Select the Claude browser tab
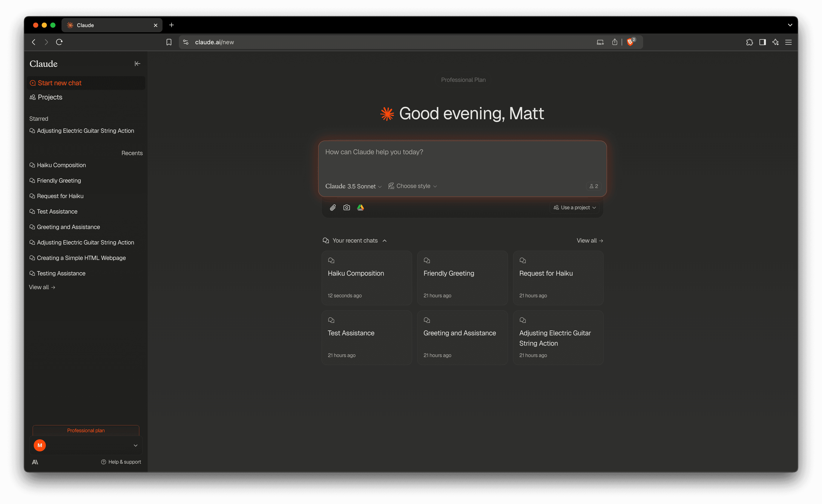Image resolution: width=822 pixels, height=504 pixels. [112, 25]
